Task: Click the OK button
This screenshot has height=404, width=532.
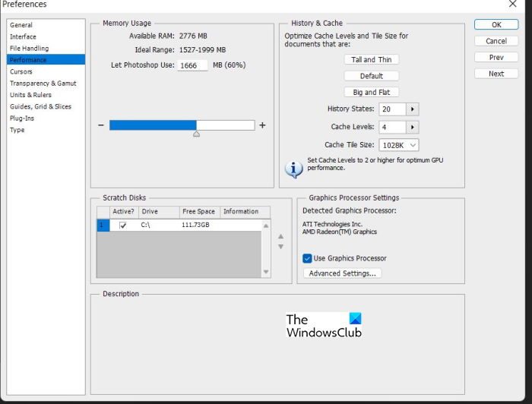Action: point(496,24)
